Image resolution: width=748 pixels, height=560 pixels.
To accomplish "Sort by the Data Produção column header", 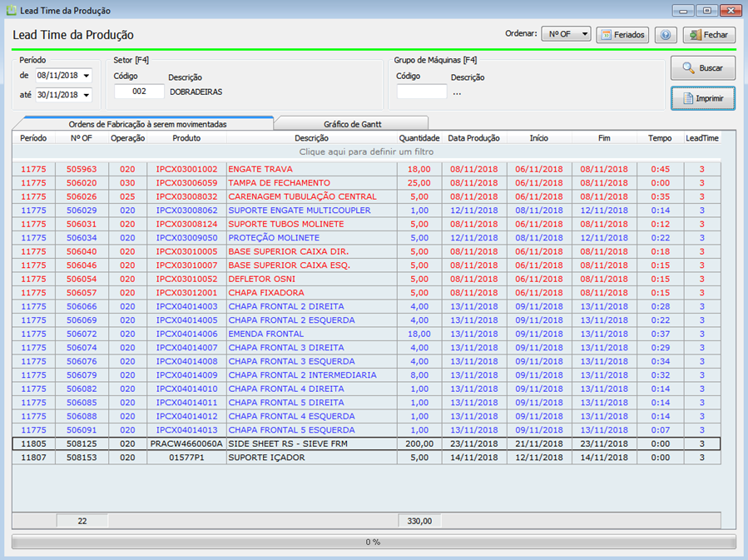I will click(x=473, y=138).
